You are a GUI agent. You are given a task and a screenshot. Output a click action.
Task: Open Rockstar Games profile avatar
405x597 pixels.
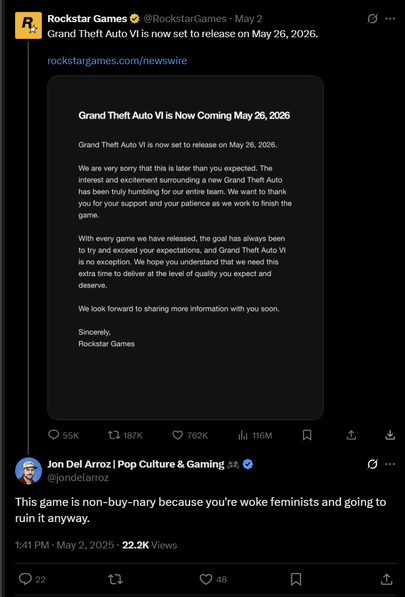(x=28, y=25)
